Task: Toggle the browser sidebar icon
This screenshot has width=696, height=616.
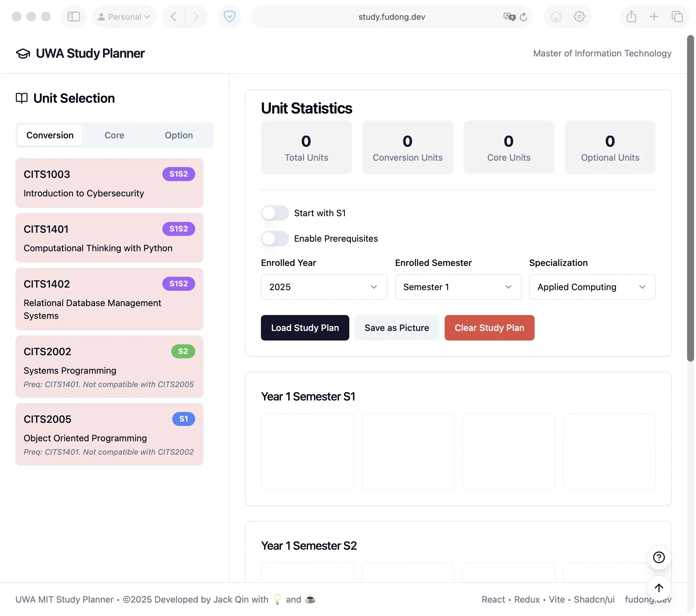Action: [x=74, y=17]
